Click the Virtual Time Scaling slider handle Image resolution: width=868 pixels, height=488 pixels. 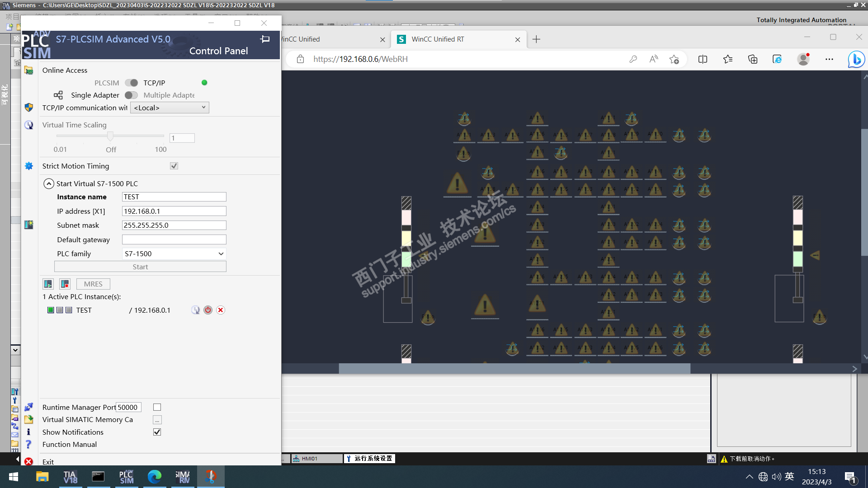click(110, 136)
